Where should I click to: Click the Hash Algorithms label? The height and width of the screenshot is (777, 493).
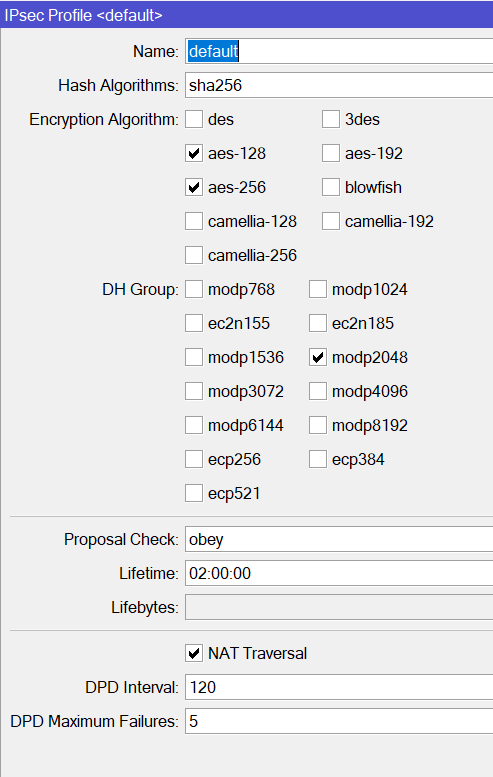(x=118, y=85)
